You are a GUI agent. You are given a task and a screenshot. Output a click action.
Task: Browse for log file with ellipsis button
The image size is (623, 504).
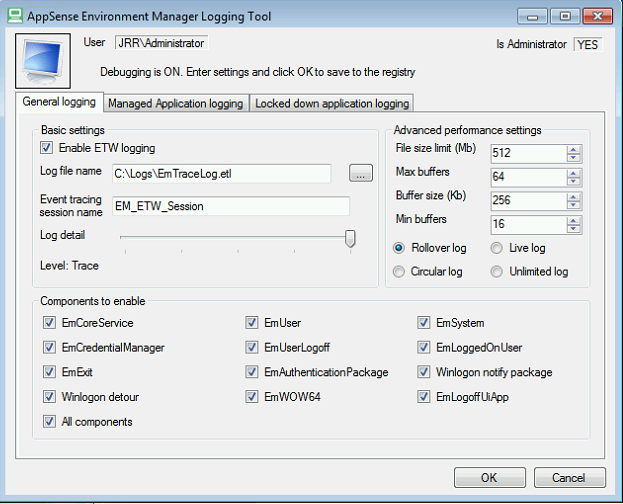[361, 173]
